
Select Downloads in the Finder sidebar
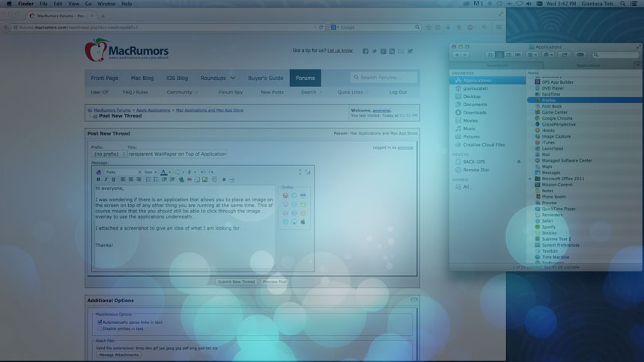(x=474, y=112)
